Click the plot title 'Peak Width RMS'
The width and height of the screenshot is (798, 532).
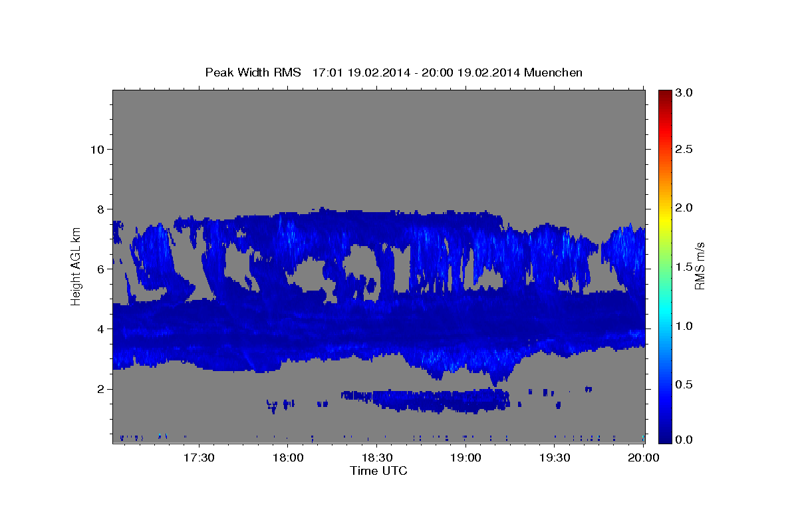[x=253, y=72]
